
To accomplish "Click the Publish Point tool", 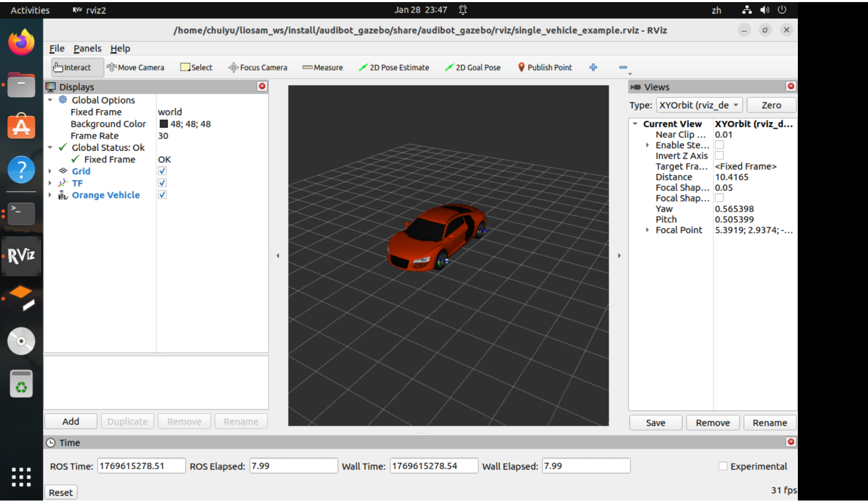I will [545, 68].
